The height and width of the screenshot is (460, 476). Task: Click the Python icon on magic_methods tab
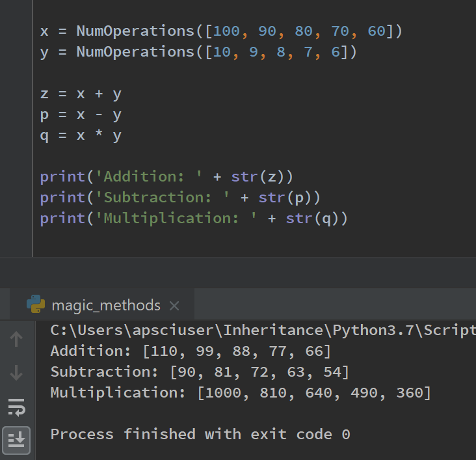(36, 304)
